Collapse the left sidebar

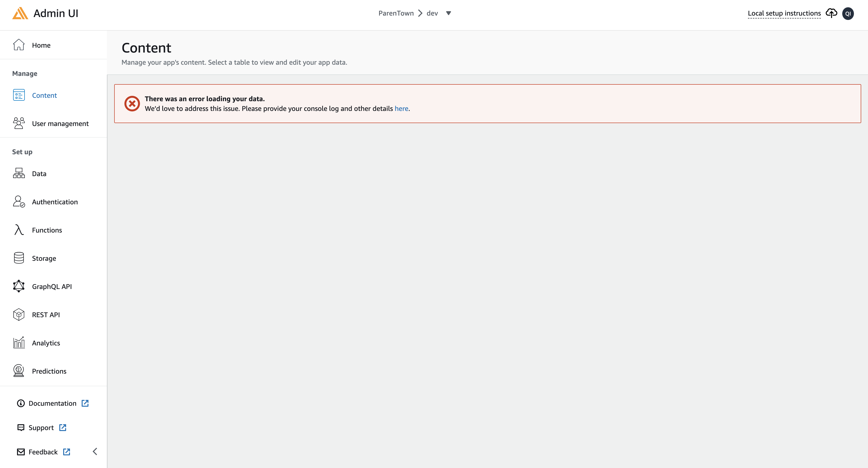click(95, 451)
